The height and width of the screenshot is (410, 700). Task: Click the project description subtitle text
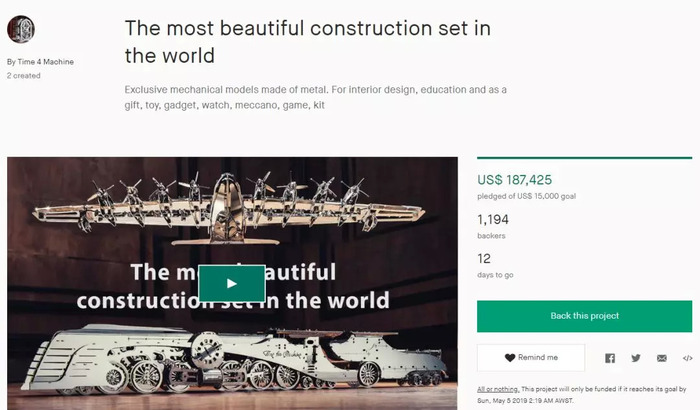pos(316,97)
